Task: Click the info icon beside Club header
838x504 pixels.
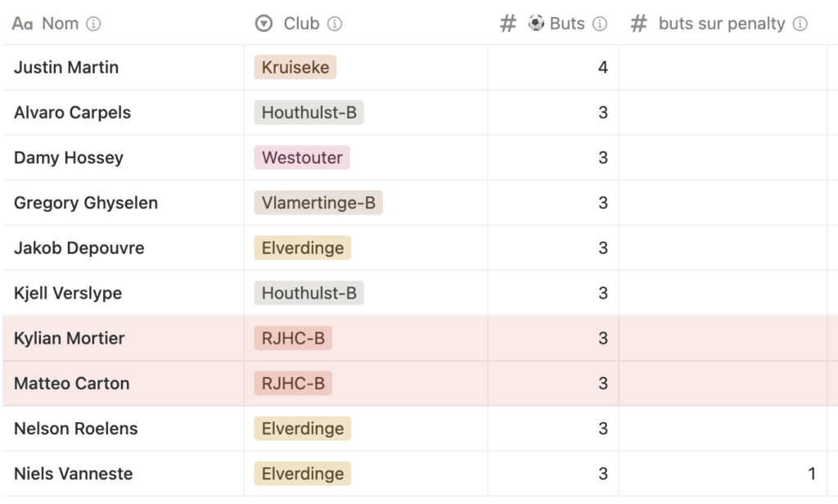Action: 335,24
